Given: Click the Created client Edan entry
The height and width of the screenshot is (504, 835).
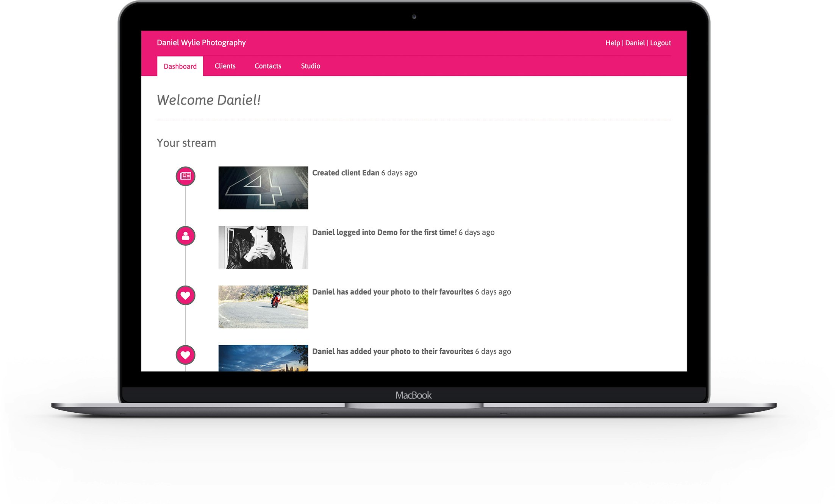Looking at the screenshot, I should tap(346, 173).
